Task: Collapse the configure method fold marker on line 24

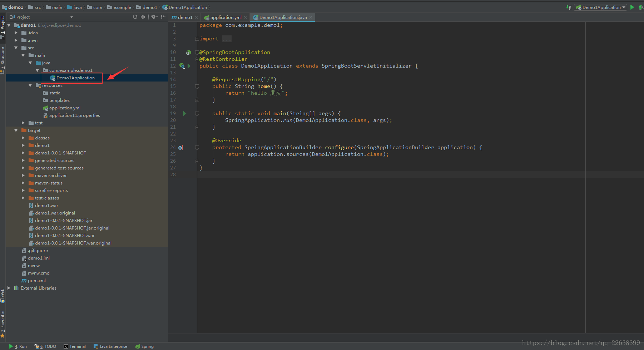Action: (197, 147)
